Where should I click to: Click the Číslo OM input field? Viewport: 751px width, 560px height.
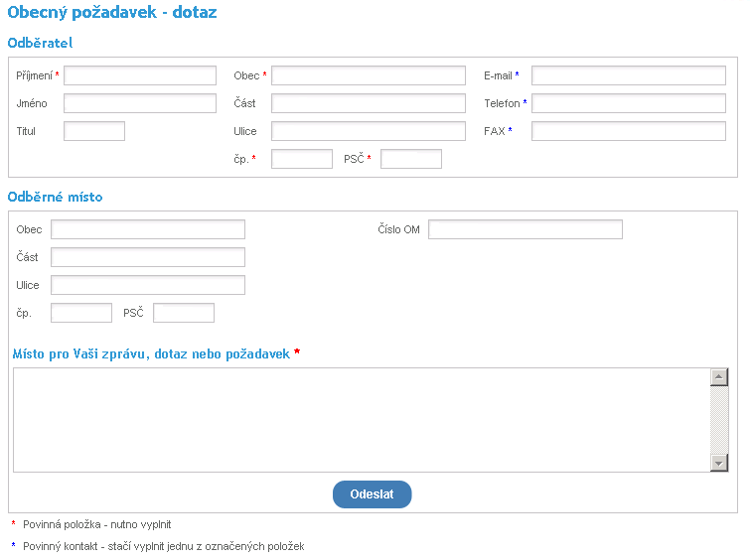pyautogui.click(x=525, y=229)
